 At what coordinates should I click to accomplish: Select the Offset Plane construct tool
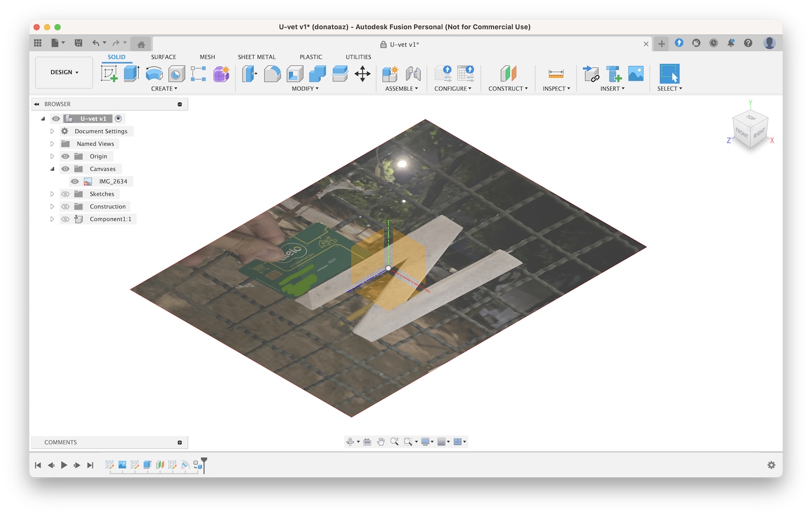[x=508, y=74]
